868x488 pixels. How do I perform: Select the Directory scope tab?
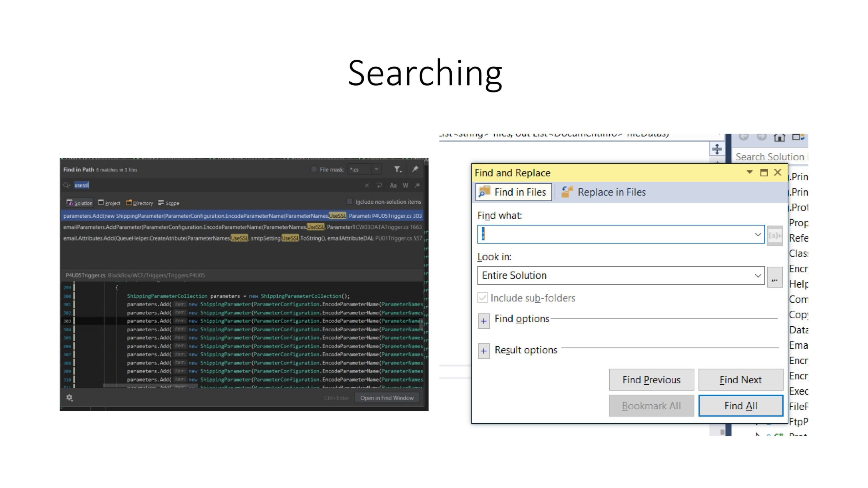pos(139,203)
